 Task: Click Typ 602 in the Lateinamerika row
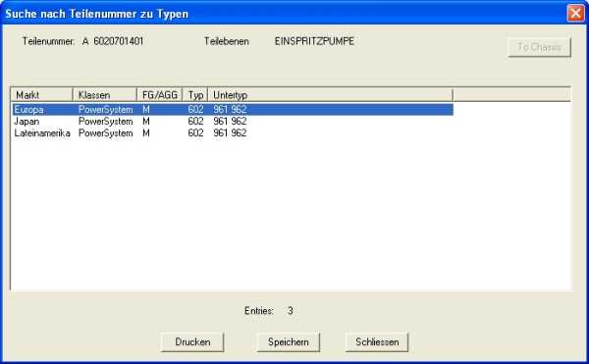pos(195,132)
